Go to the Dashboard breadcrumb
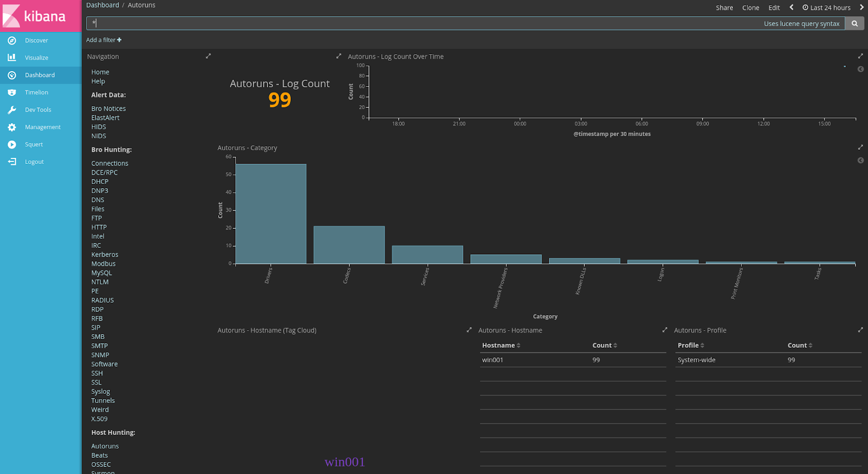Viewport: 868px width, 474px height. (x=103, y=5)
